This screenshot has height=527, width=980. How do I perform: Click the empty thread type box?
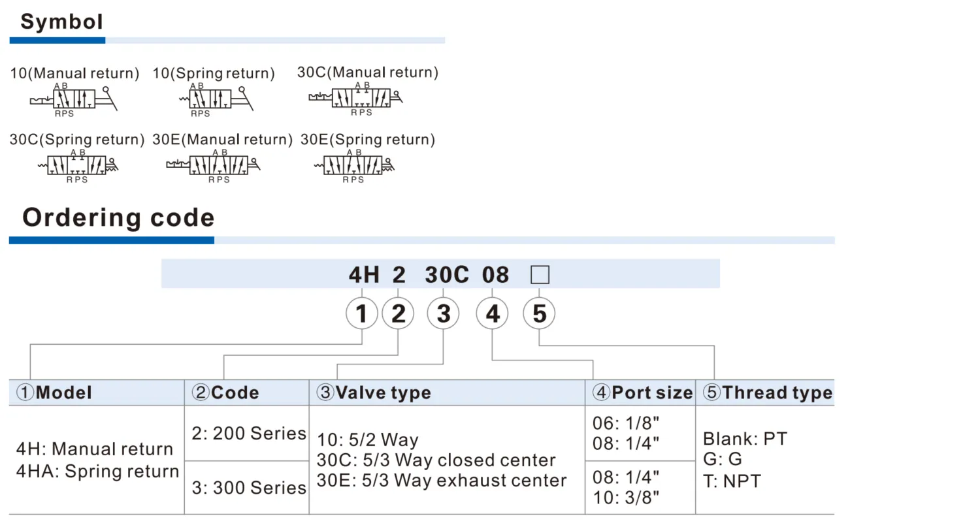click(x=540, y=275)
